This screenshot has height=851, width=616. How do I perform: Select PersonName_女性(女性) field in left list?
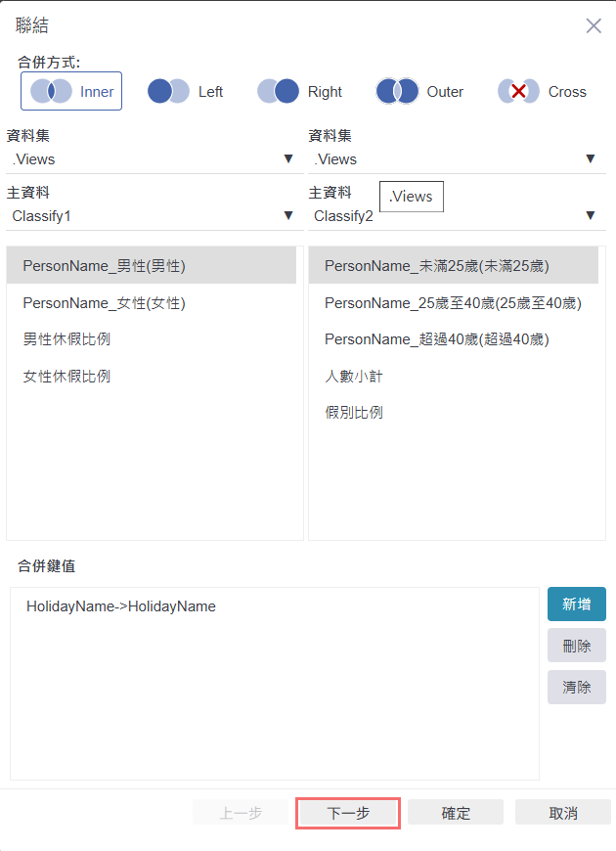(104, 303)
